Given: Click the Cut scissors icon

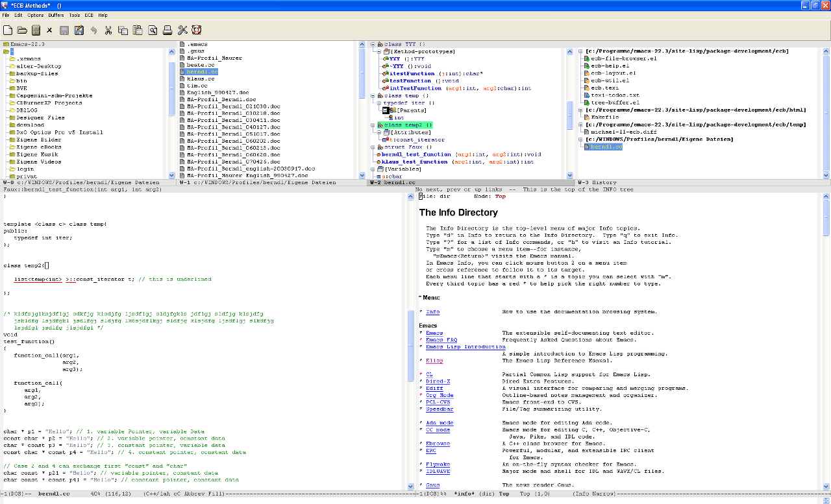Looking at the screenshot, I should [x=108, y=30].
